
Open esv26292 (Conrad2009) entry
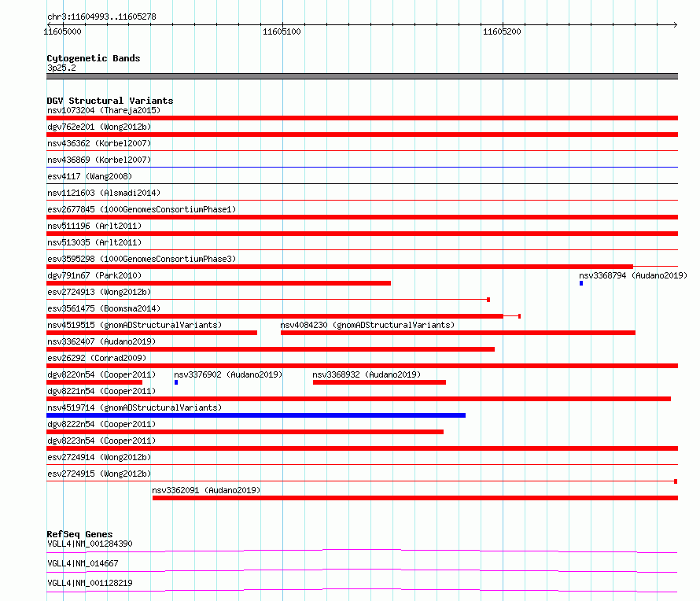click(x=97, y=358)
